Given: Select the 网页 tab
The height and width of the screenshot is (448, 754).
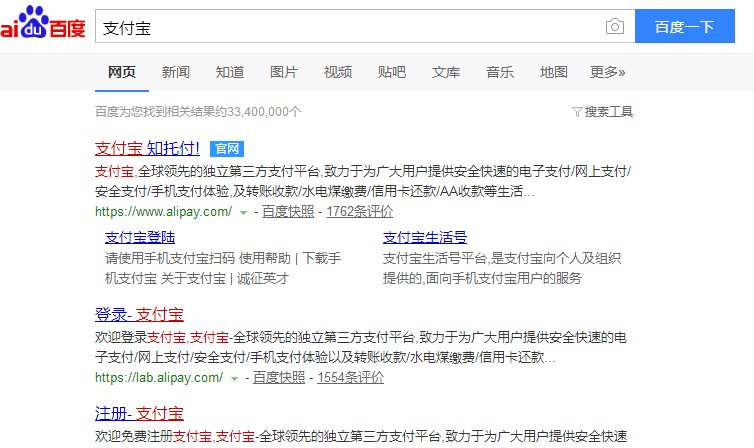Looking at the screenshot, I should tap(122, 72).
